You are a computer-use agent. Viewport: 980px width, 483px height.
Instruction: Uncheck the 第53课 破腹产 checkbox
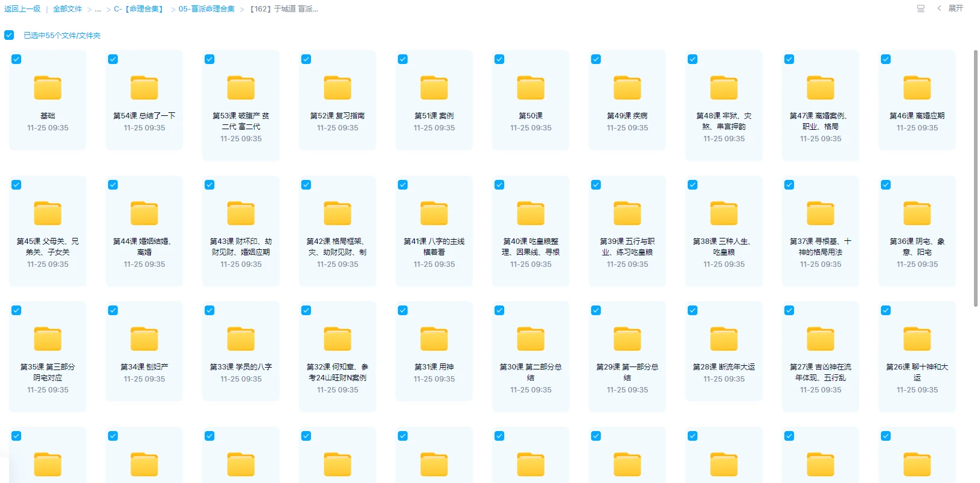click(210, 59)
